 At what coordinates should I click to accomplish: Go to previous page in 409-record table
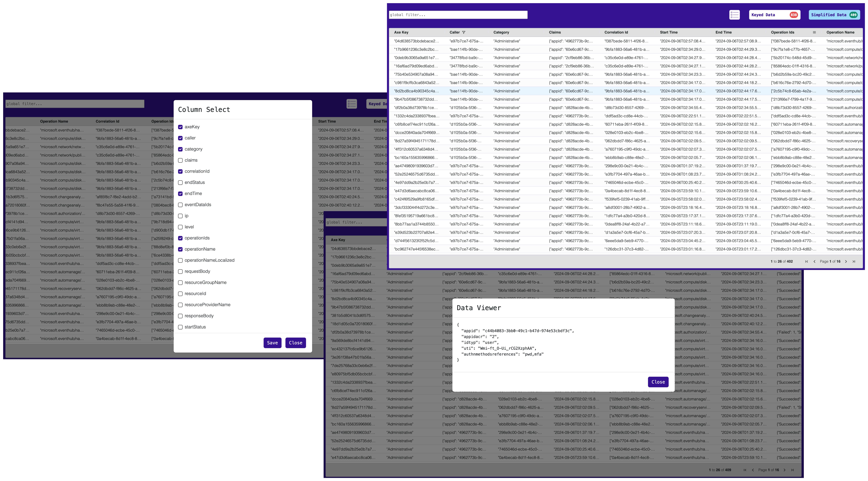(x=753, y=470)
